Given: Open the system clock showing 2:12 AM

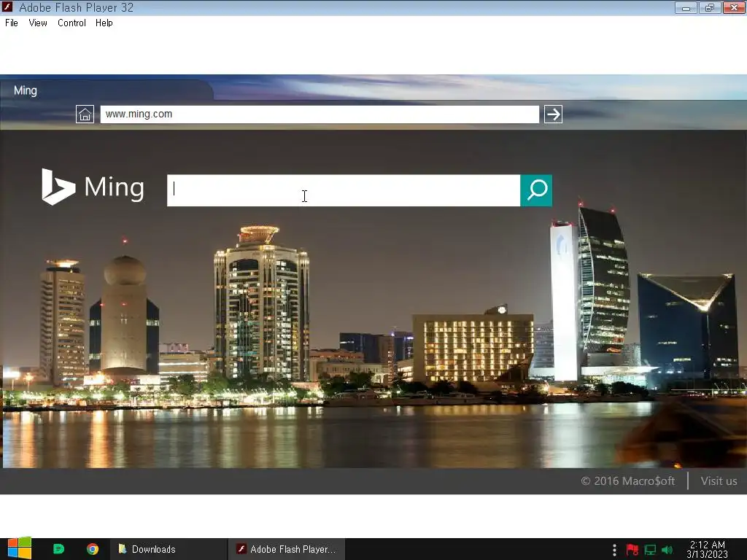Looking at the screenshot, I should pyautogui.click(x=708, y=549).
